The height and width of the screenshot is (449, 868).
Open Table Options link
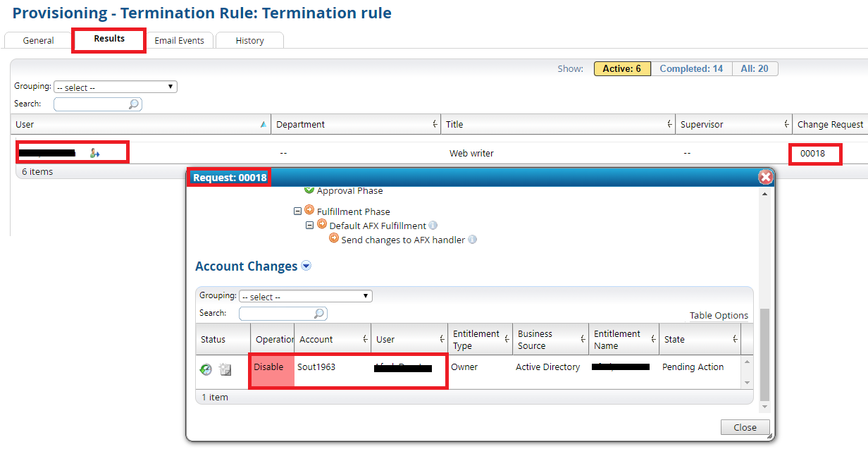tap(719, 315)
